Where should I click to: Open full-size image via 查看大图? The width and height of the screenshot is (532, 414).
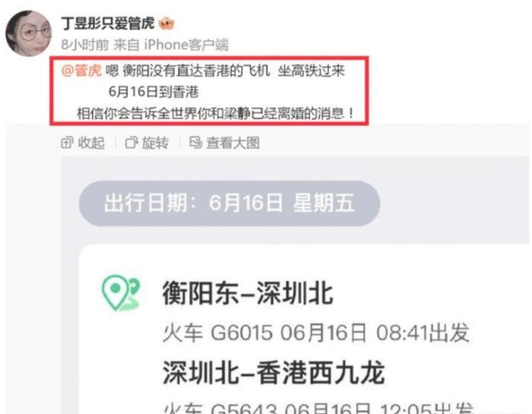click(224, 143)
